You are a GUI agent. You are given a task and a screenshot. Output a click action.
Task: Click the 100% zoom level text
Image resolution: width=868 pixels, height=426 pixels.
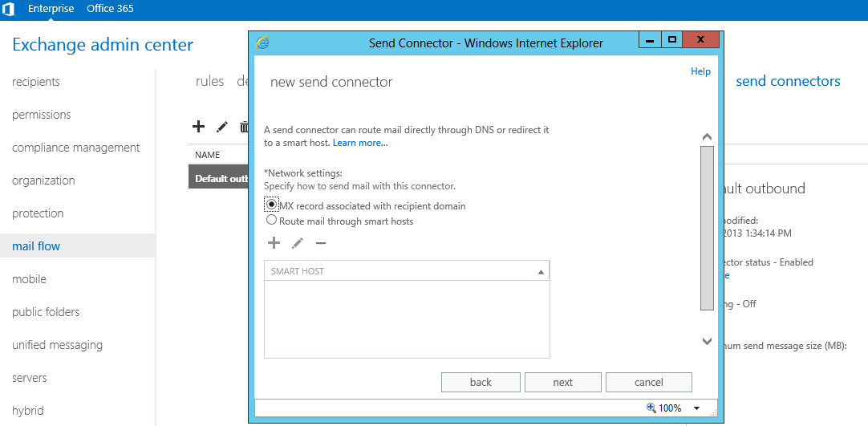click(x=671, y=408)
